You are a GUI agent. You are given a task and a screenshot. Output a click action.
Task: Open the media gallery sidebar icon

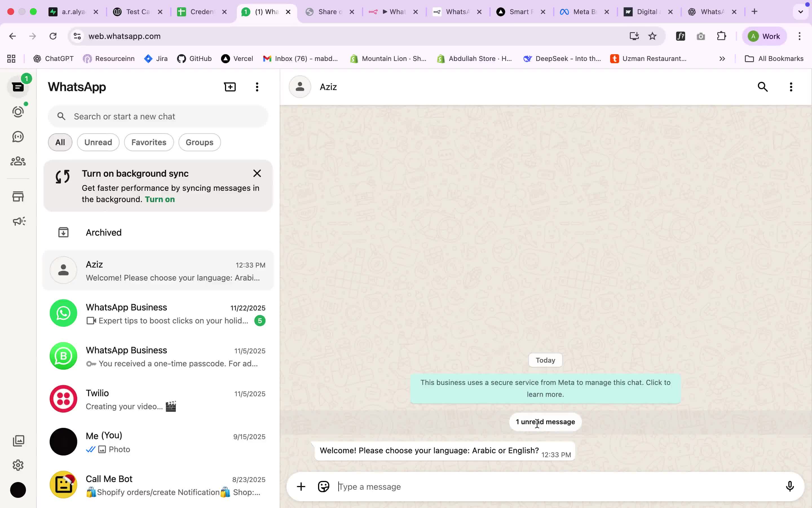pyautogui.click(x=18, y=441)
